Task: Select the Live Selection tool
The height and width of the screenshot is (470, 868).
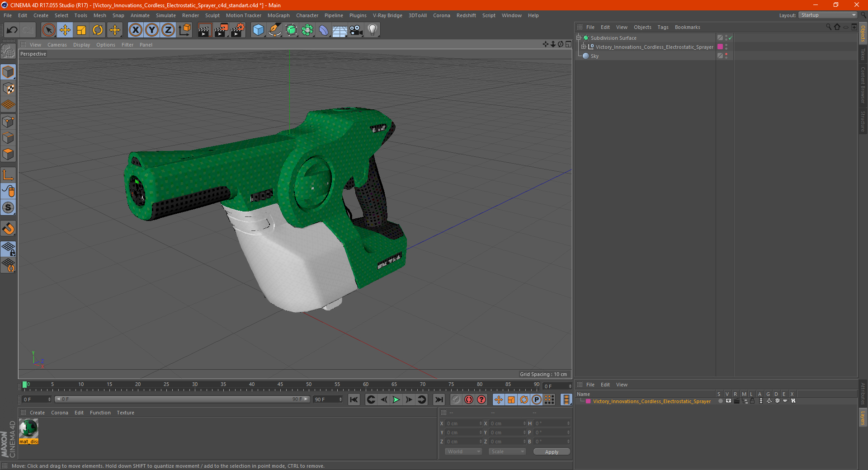Action: point(48,30)
